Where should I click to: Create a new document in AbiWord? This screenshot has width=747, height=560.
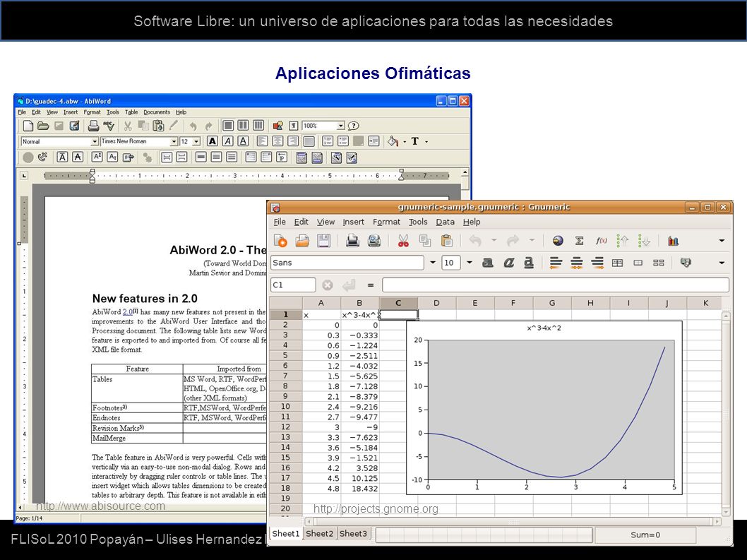28,126
